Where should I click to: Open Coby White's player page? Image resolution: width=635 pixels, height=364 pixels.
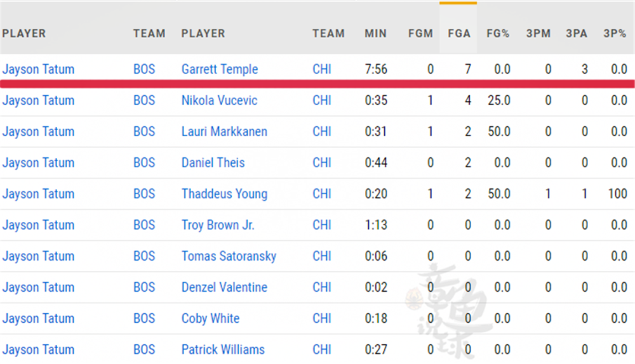(210, 318)
